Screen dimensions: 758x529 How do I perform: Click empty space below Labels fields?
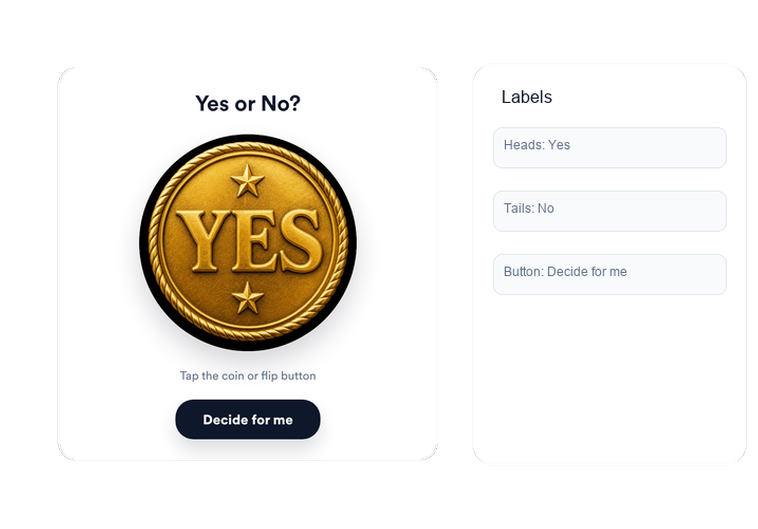(610, 377)
